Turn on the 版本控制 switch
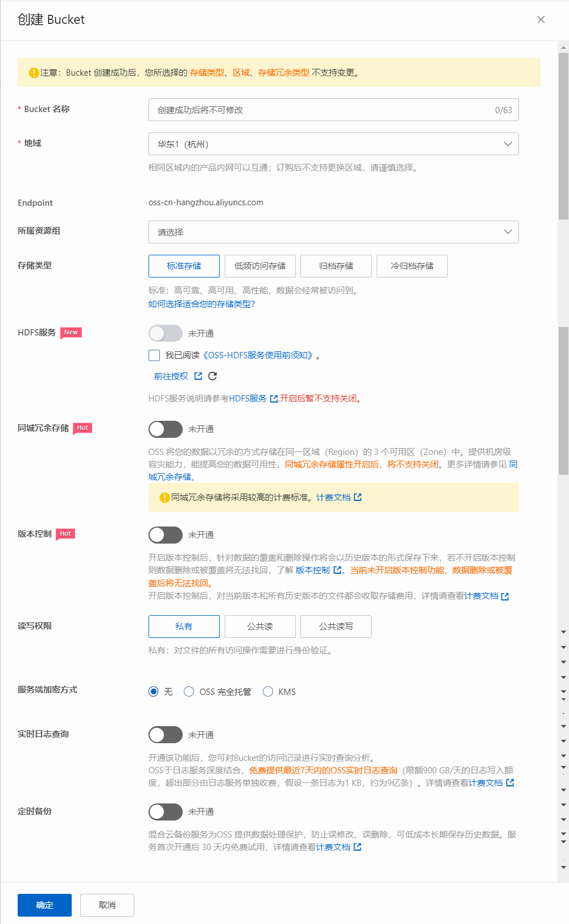This screenshot has height=924, width=569. 165,535
